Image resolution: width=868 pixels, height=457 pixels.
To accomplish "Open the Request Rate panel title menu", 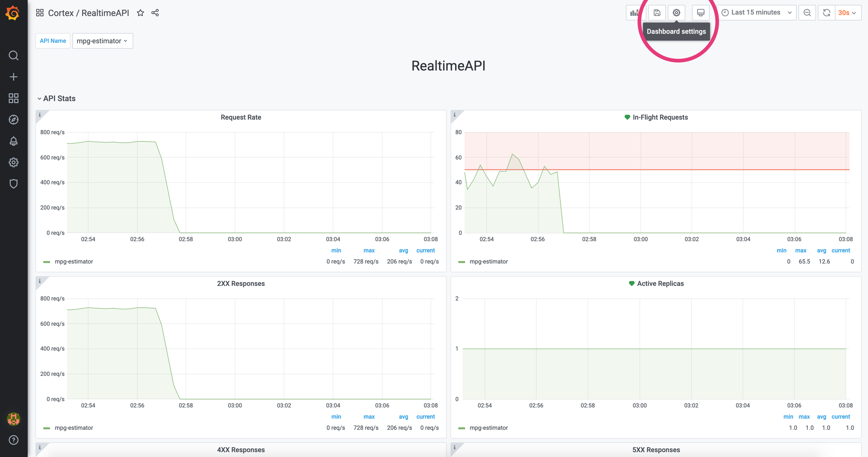I will [x=241, y=117].
